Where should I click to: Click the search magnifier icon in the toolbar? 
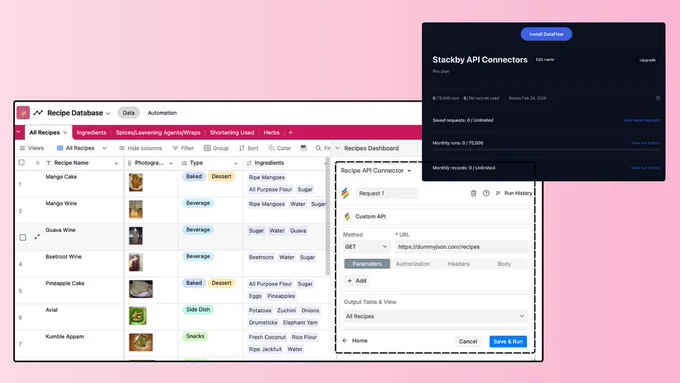pyautogui.click(x=318, y=148)
